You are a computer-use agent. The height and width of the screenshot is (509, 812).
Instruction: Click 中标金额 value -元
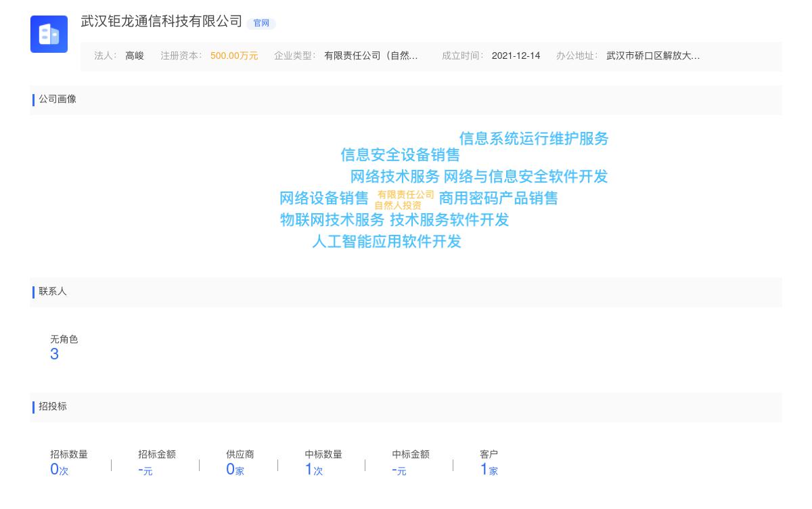399,469
